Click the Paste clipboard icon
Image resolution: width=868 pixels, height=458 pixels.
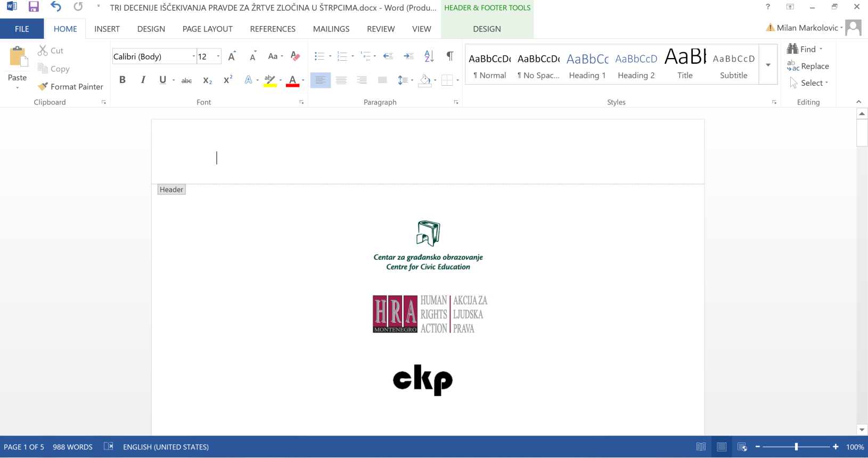pyautogui.click(x=18, y=58)
